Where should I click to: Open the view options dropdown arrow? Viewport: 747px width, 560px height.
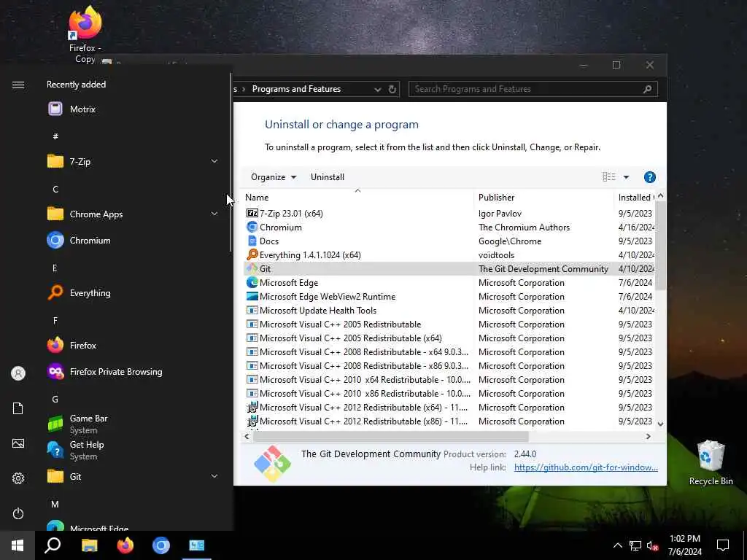[626, 177]
